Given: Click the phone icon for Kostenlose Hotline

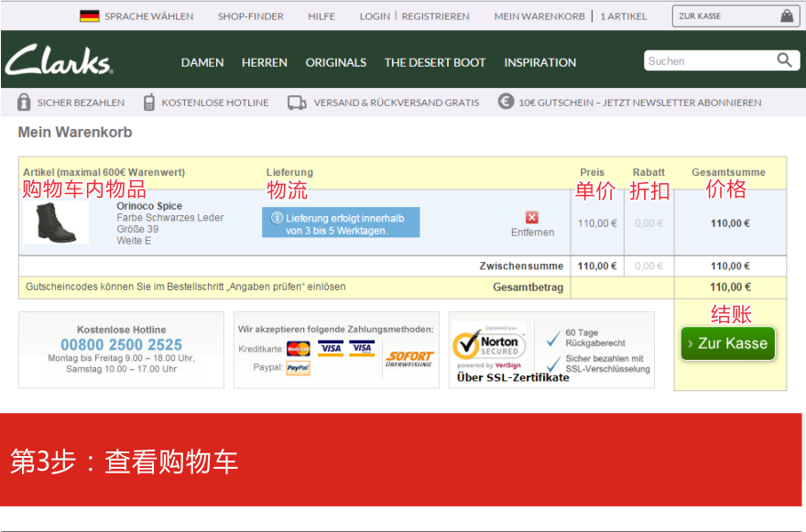Looking at the screenshot, I should point(148,103).
